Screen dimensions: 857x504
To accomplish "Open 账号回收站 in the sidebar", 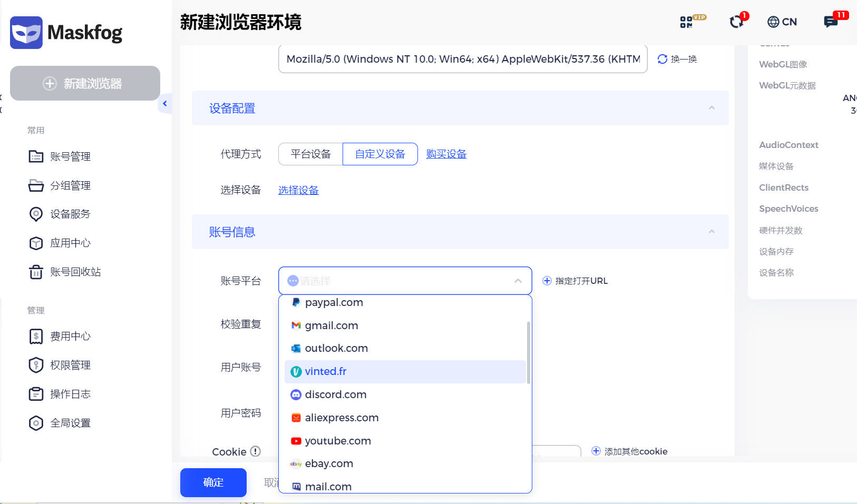I will click(65, 272).
